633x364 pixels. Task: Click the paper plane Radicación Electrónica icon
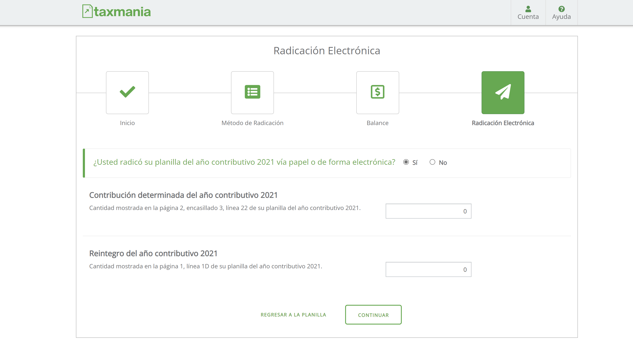click(503, 92)
